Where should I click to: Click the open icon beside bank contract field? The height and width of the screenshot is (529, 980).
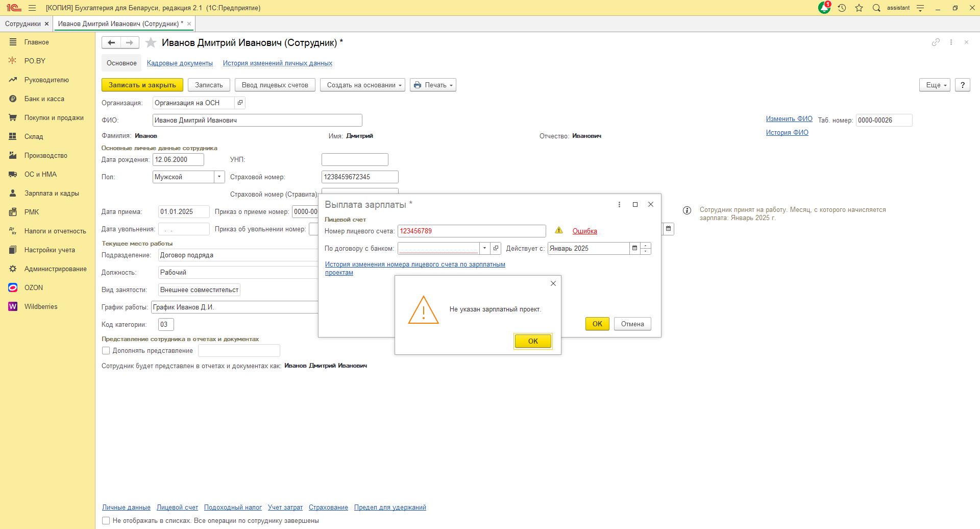pos(496,249)
